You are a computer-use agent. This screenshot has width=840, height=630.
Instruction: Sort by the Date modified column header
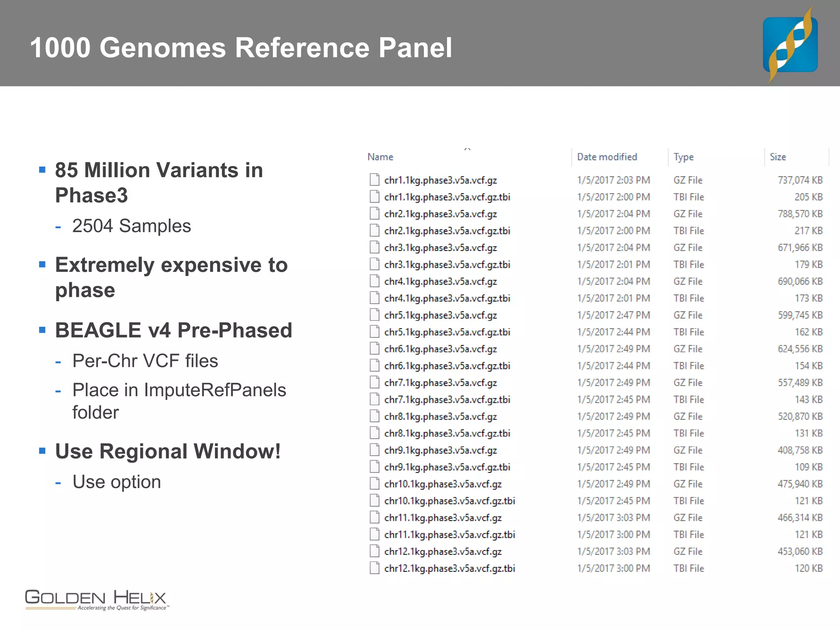click(607, 157)
